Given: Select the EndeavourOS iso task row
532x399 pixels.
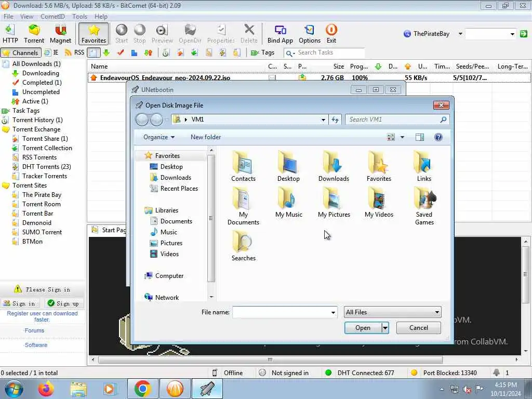Looking at the screenshot, I should [309, 78].
